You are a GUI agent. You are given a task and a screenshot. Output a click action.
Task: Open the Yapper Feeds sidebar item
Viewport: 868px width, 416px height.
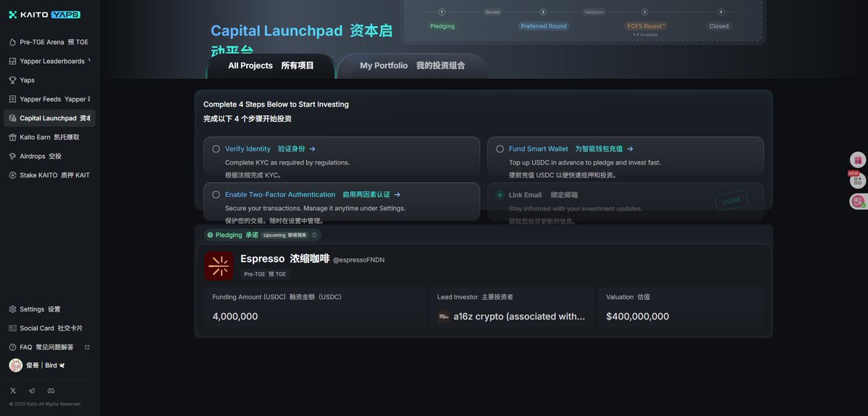pyautogui.click(x=49, y=99)
